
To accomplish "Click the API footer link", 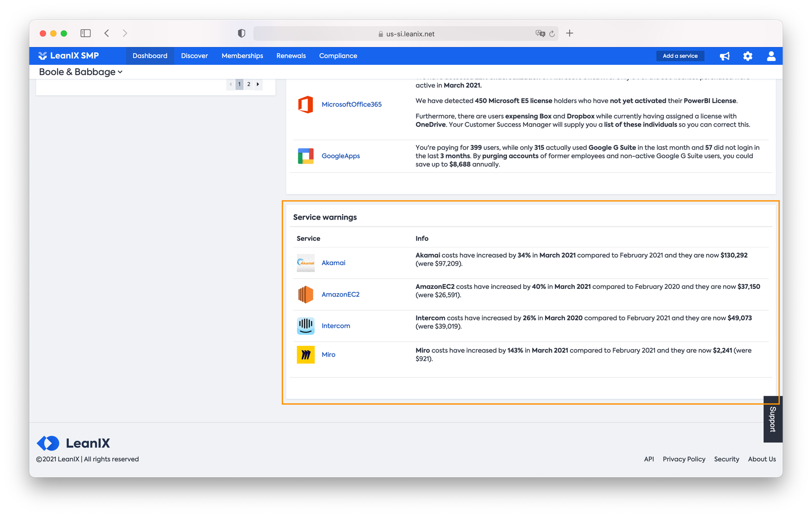I will pos(649,459).
